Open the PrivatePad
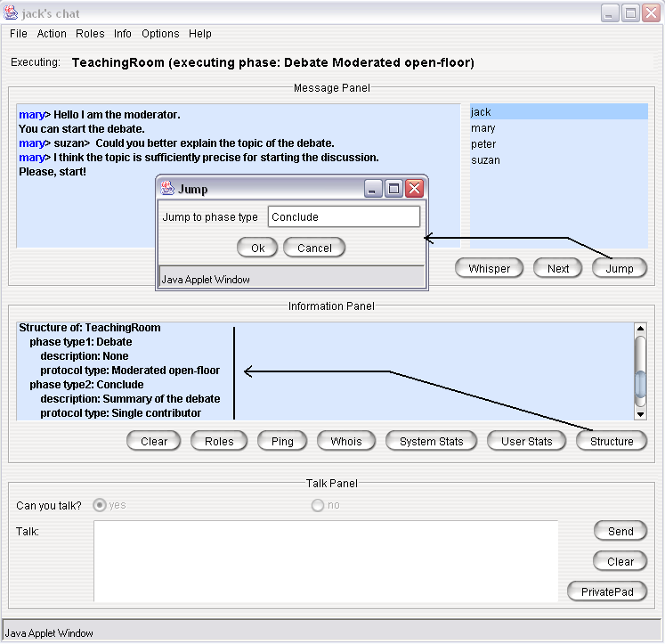This screenshot has height=644, width=665. coord(606,591)
